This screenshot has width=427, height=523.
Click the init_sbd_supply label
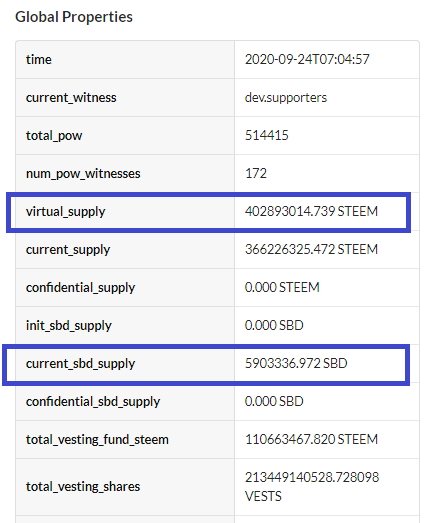tap(69, 326)
